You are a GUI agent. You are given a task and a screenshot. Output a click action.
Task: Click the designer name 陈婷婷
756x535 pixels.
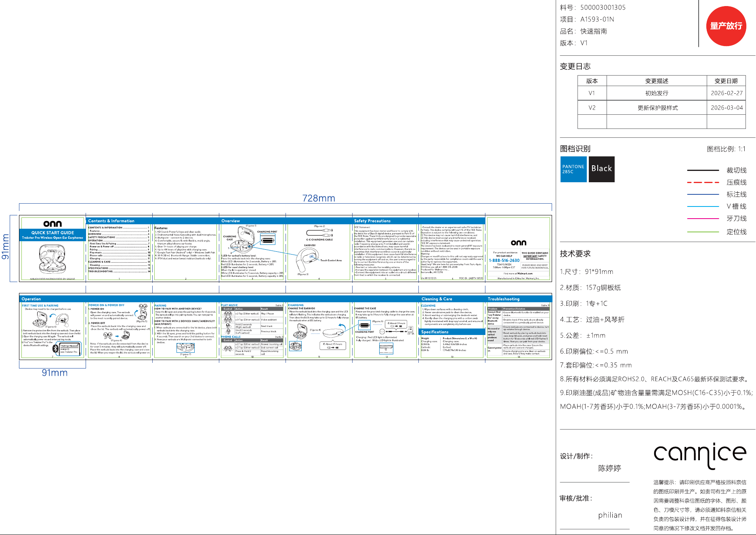[610, 468]
